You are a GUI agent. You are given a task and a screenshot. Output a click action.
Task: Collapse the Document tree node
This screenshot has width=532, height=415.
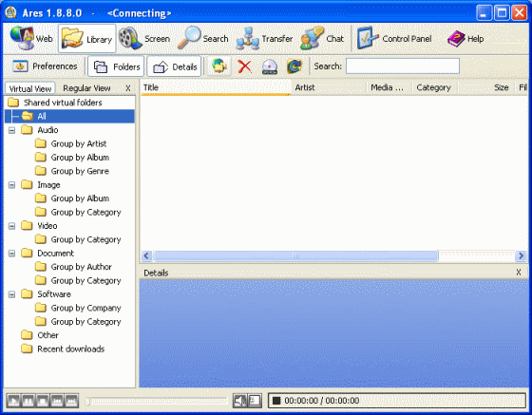click(x=11, y=254)
